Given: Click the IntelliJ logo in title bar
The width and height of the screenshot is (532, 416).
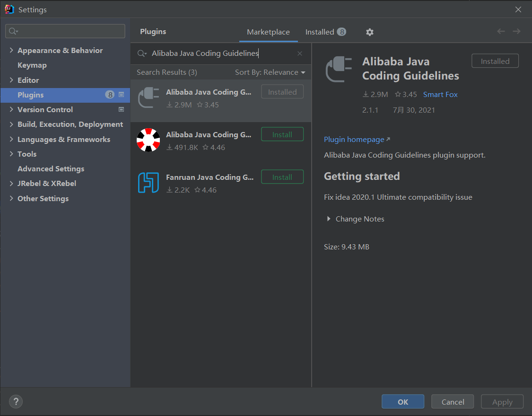Looking at the screenshot, I should [x=9, y=9].
